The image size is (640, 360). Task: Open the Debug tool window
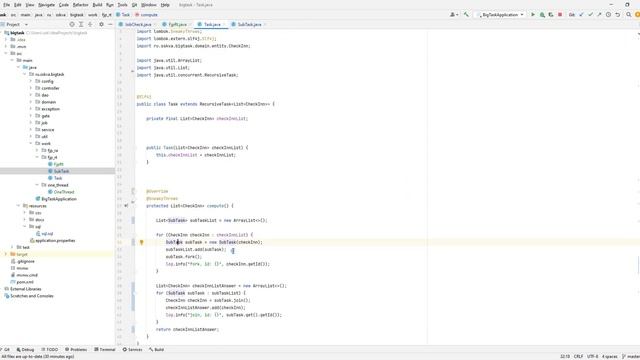coord(25,350)
